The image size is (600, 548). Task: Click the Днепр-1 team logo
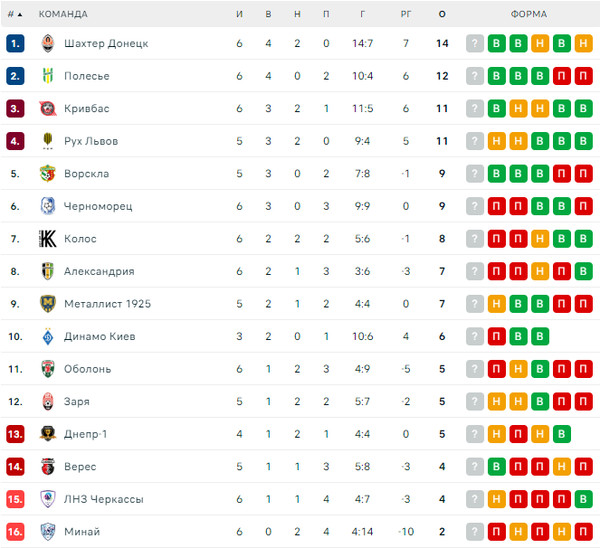[x=48, y=434]
